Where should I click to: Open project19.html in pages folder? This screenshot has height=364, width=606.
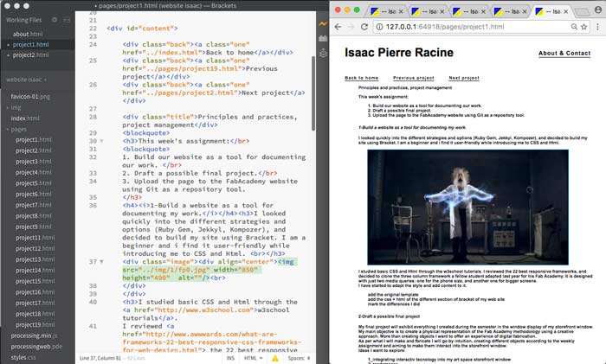coord(35,324)
